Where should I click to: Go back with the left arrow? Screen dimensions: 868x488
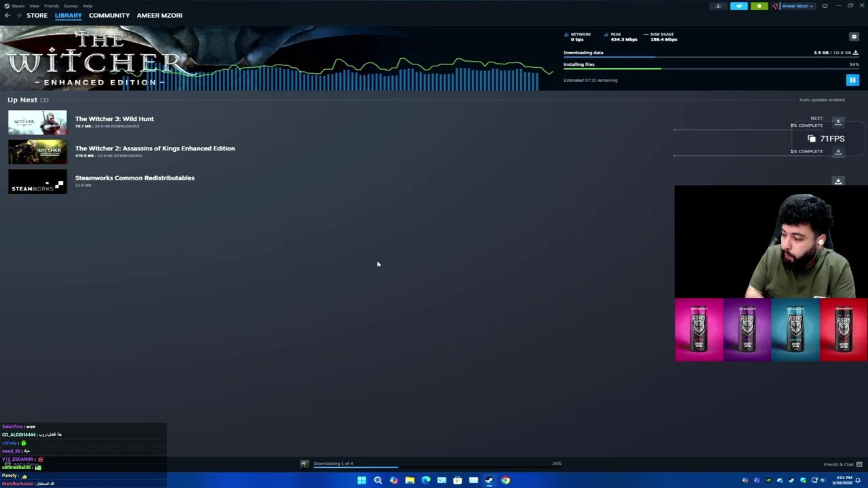[x=7, y=15]
